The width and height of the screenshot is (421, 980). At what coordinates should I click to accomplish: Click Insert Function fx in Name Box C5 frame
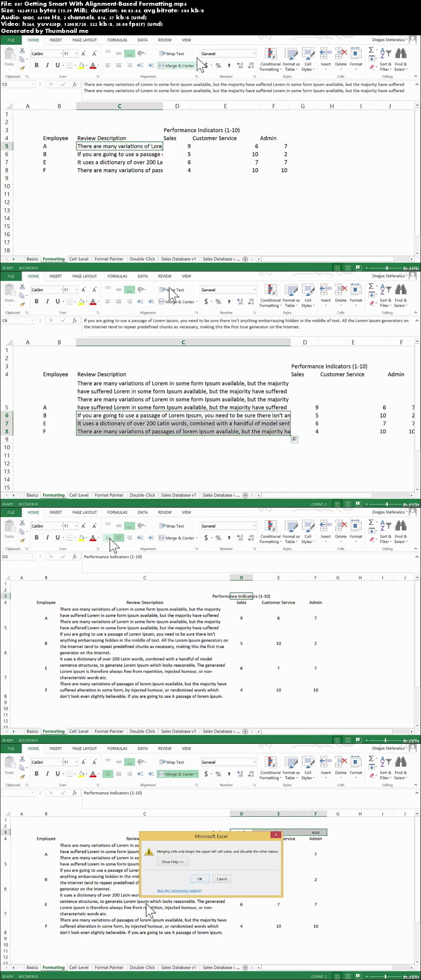pyautogui.click(x=74, y=84)
